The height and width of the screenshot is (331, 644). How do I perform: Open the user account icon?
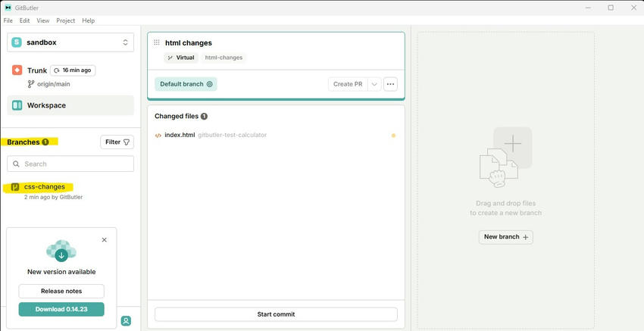coord(126,320)
